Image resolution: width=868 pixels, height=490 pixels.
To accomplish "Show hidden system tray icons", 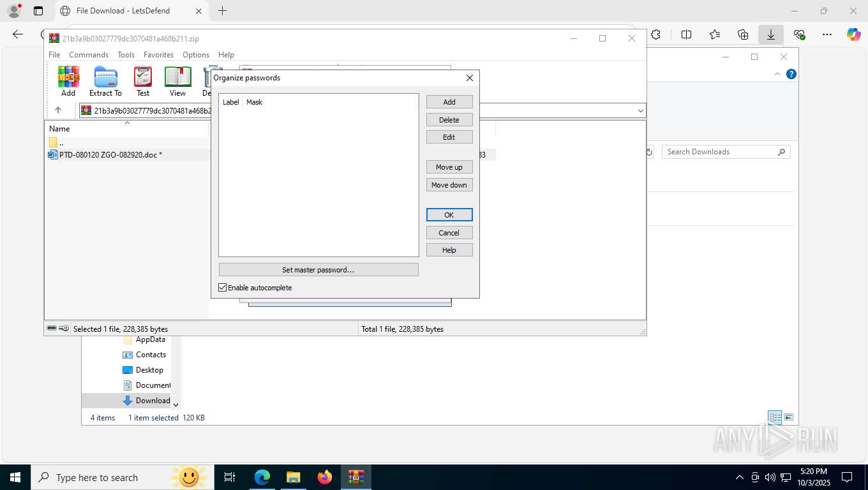I will click(x=739, y=477).
